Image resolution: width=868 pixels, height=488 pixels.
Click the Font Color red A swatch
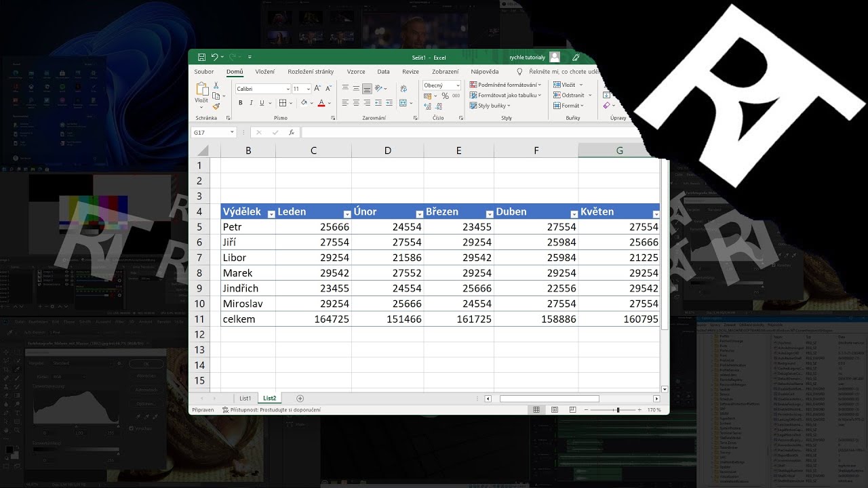321,103
